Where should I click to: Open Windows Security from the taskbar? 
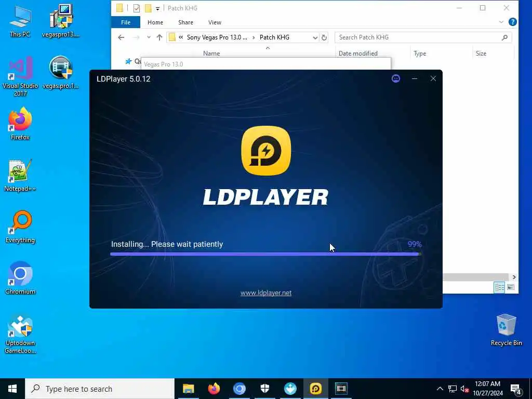(x=264, y=389)
